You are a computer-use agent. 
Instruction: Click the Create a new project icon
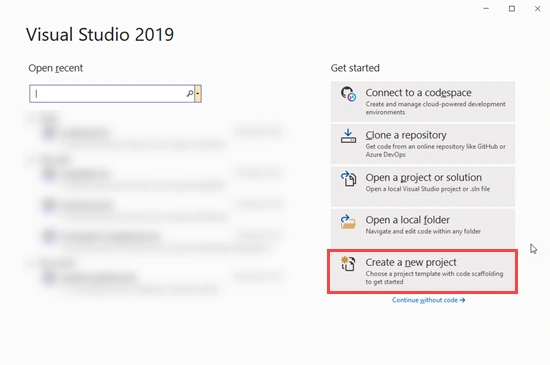click(x=348, y=264)
